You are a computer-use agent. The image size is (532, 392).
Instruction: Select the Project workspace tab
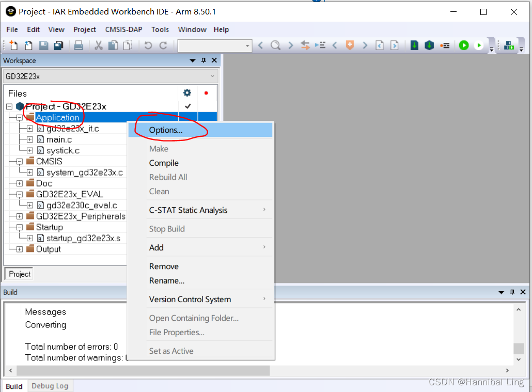point(19,274)
